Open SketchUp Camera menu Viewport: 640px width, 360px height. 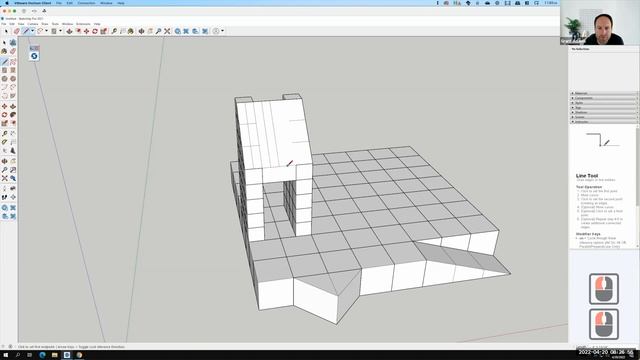pyautogui.click(x=33, y=24)
